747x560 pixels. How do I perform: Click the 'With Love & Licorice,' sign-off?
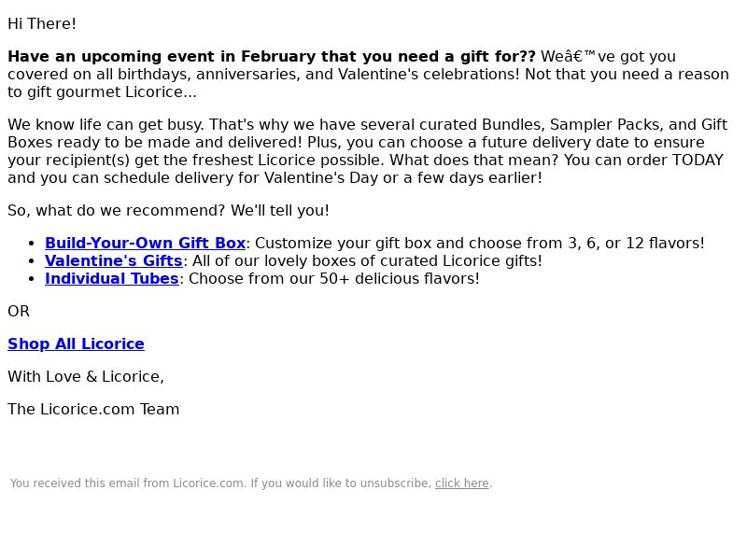86,377
